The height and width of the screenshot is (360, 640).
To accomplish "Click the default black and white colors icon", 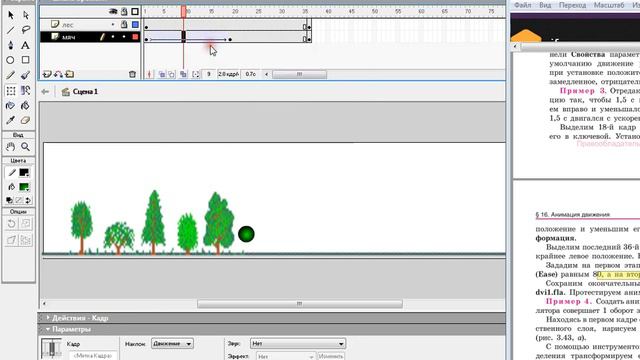I will 9,200.
